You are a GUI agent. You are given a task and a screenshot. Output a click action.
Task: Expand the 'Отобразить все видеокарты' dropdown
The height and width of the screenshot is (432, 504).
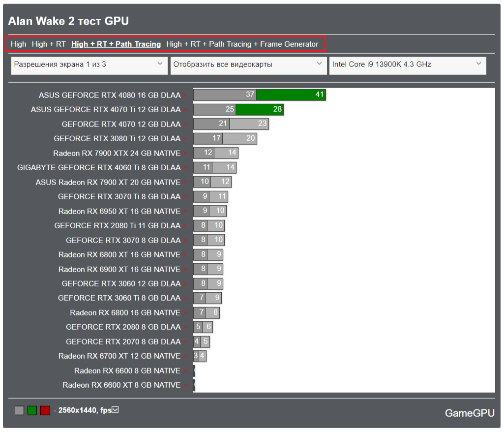248,65
